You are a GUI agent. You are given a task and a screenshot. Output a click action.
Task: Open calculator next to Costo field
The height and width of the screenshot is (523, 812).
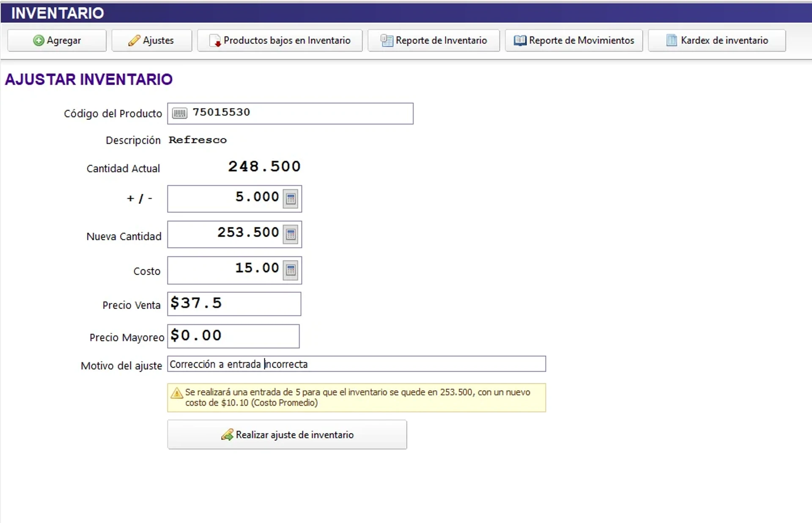click(291, 270)
